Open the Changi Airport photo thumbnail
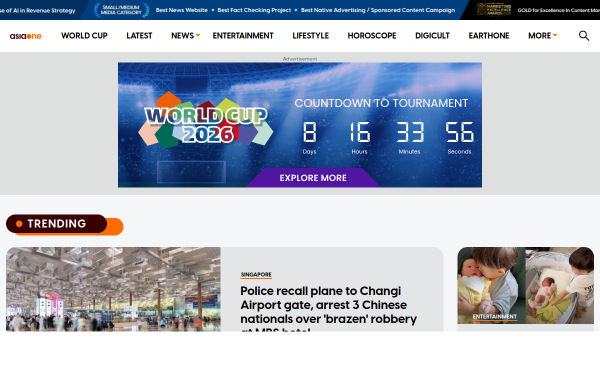 [x=113, y=289]
